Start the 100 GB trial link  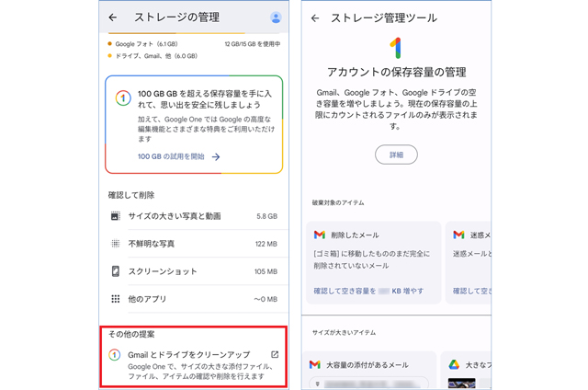click(x=171, y=156)
